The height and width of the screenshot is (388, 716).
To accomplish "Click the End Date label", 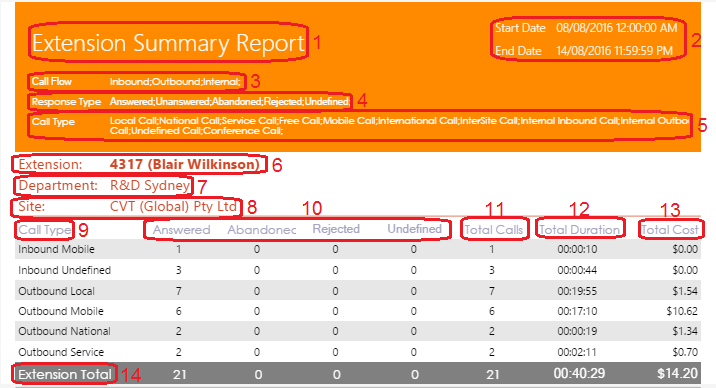I will point(518,51).
